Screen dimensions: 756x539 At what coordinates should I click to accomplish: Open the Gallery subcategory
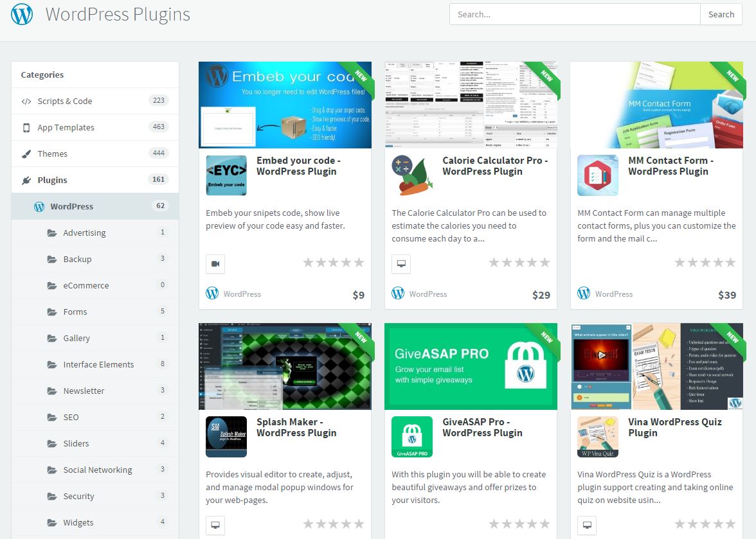coord(95,338)
